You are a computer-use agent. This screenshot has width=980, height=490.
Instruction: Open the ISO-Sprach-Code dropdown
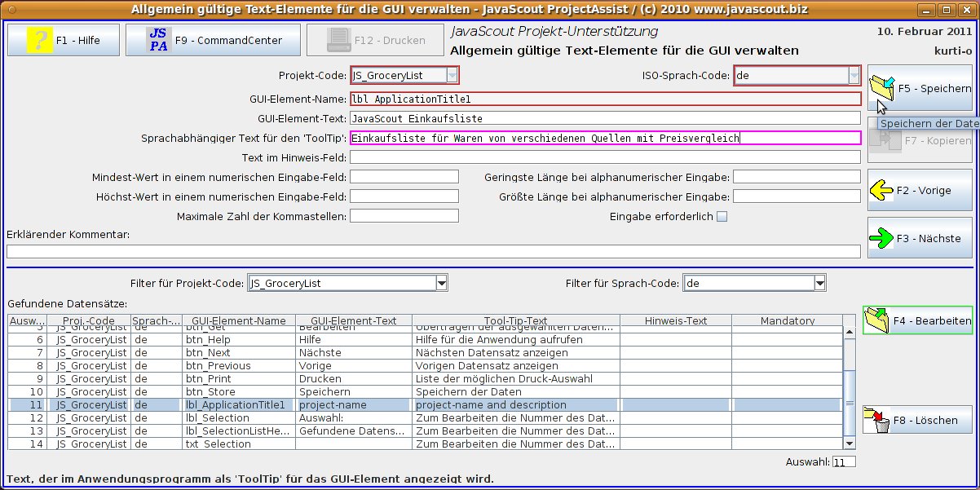854,76
